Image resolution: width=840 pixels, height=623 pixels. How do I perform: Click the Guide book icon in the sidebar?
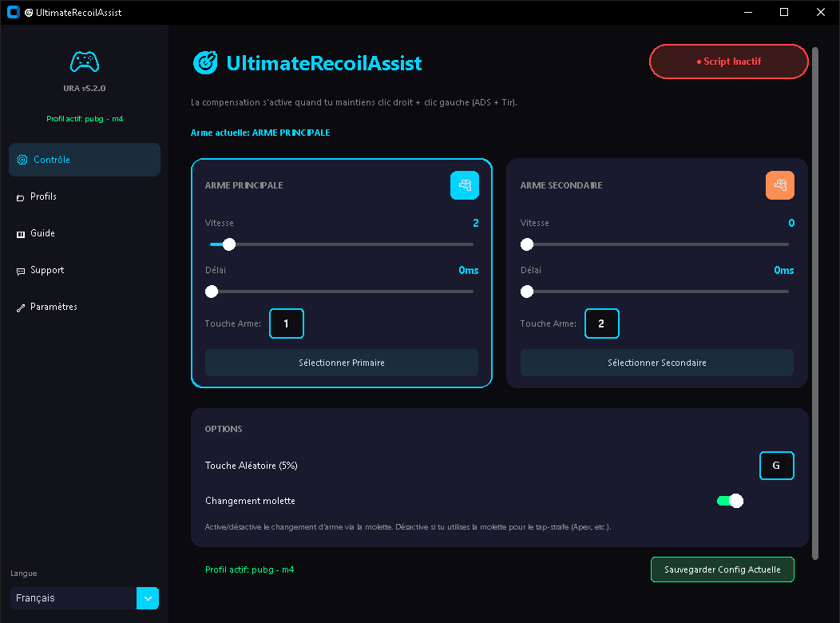coord(20,234)
